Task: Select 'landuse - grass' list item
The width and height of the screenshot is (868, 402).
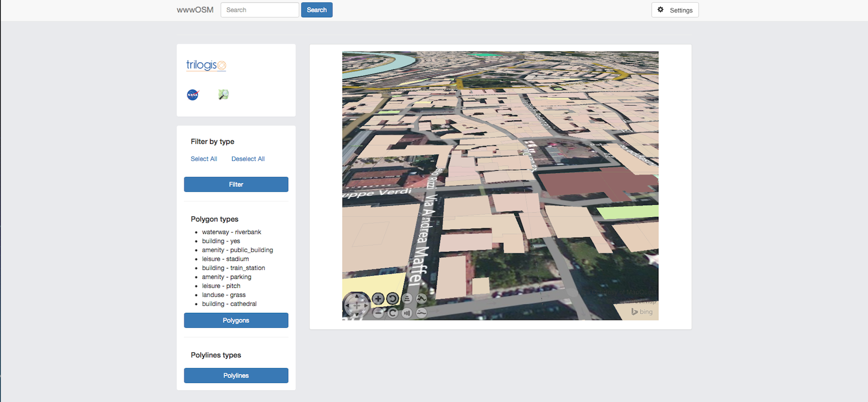Action: click(x=224, y=295)
